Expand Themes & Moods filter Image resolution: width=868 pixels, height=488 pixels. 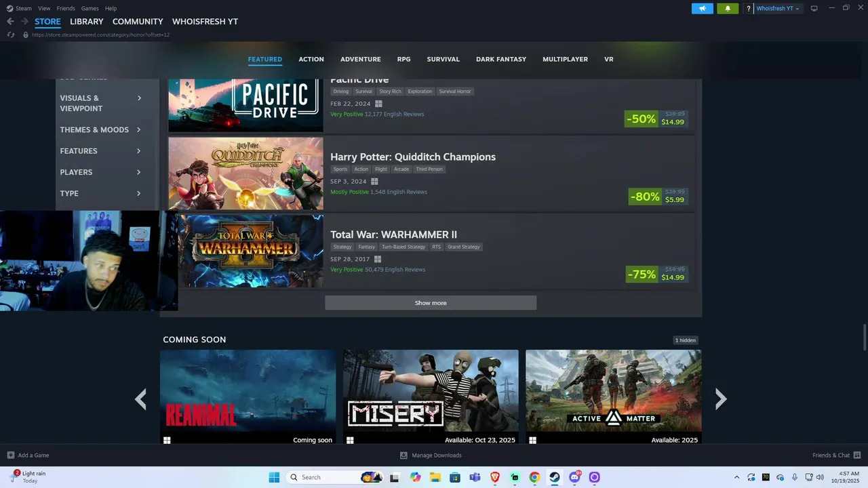(101, 129)
